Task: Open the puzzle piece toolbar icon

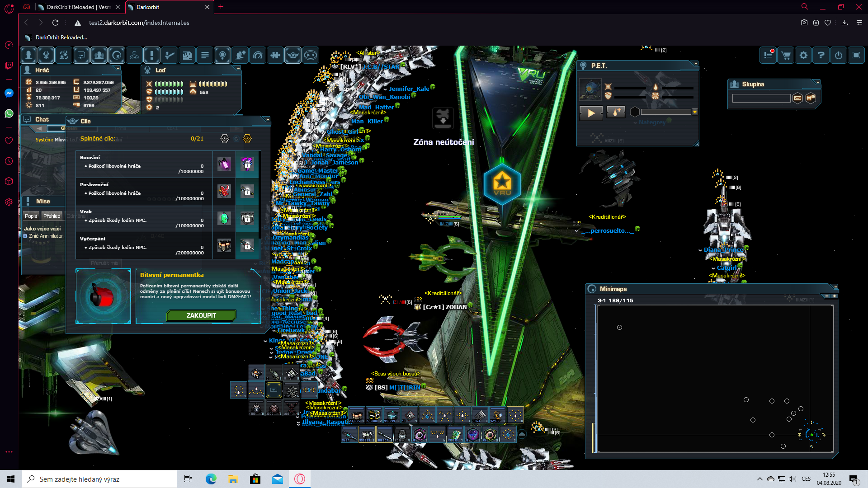Action: point(275,55)
